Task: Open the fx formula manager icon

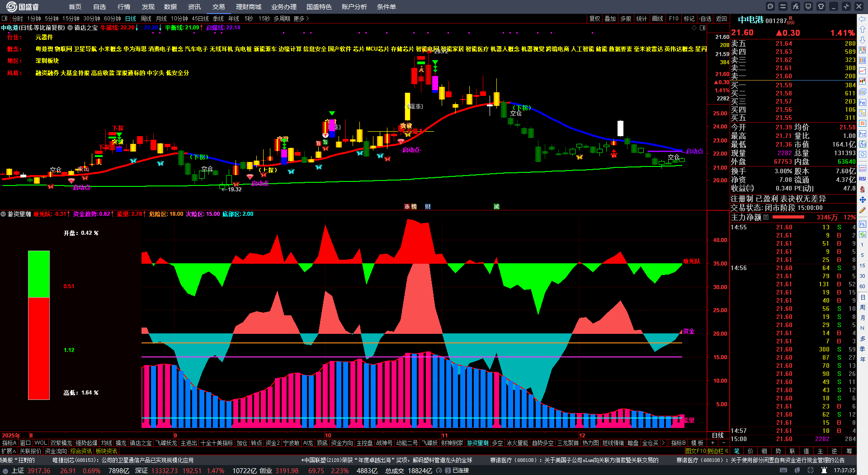Action: pyautogui.click(x=796, y=6)
